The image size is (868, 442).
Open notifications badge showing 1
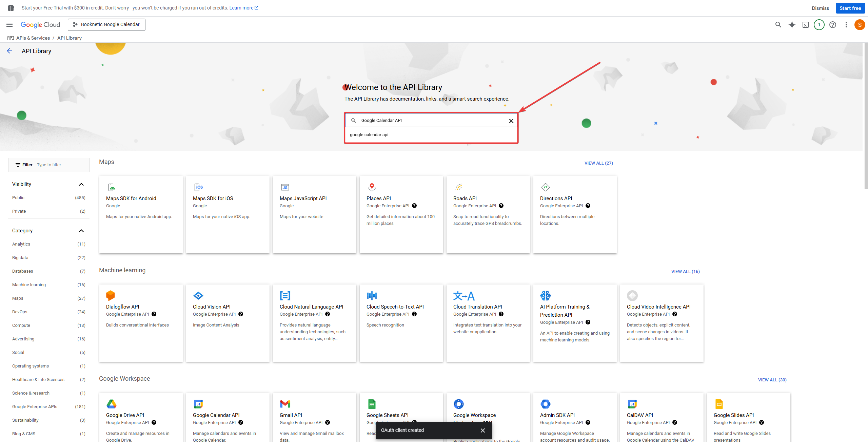[819, 25]
